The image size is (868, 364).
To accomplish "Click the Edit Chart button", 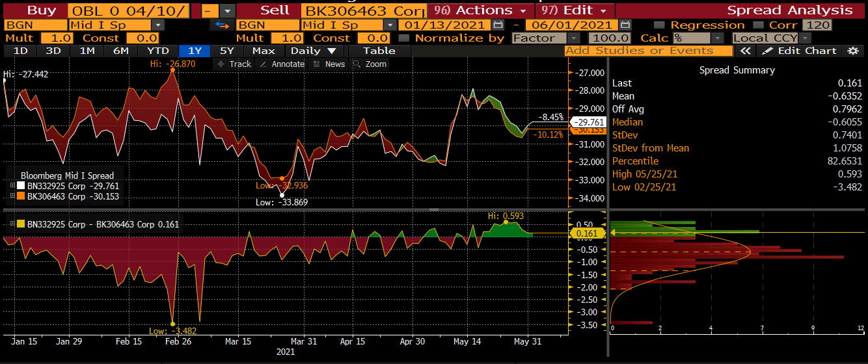I will coord(799,51).
